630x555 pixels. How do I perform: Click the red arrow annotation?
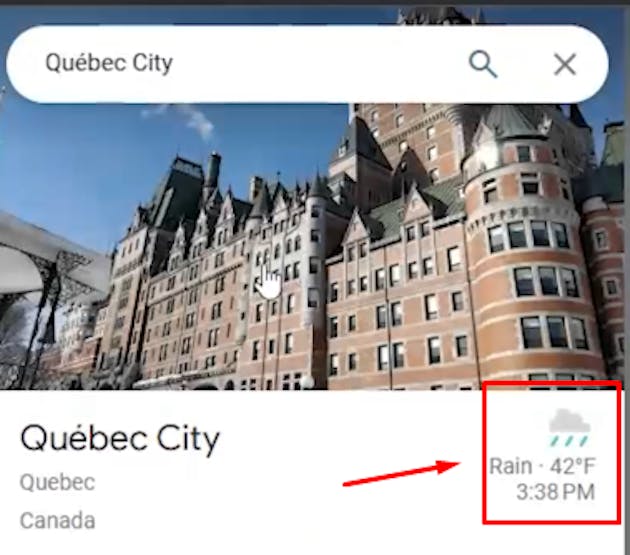click(402, 473)
